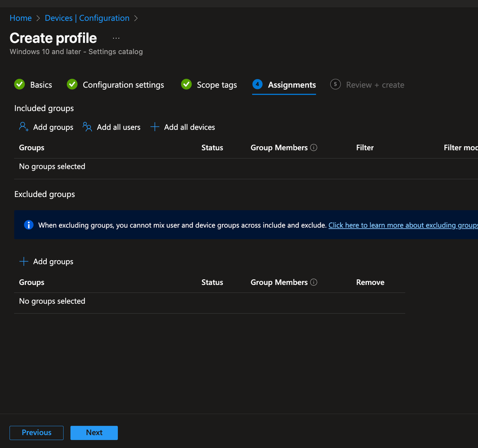Click plus icon under Excluded groups

tap(24, 262)
